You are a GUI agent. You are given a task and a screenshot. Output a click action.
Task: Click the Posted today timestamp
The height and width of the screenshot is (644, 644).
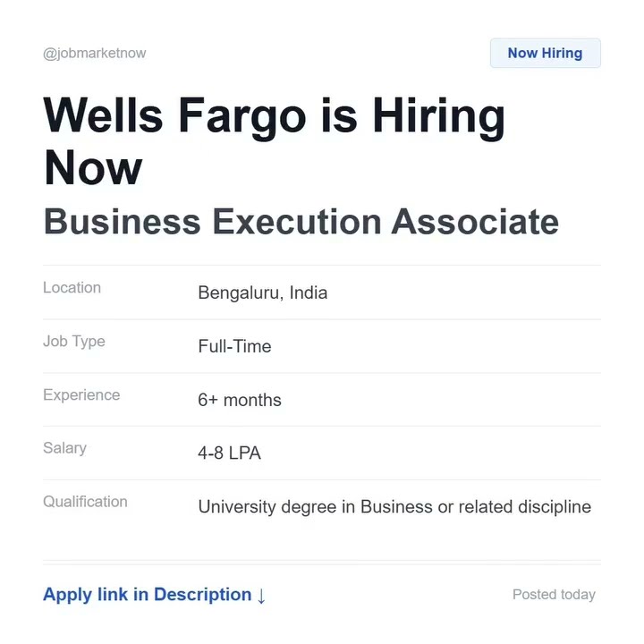coord(554,595)
